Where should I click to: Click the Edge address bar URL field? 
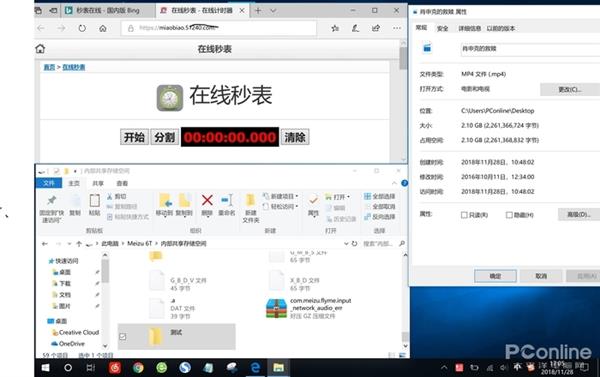coord(219,28)
